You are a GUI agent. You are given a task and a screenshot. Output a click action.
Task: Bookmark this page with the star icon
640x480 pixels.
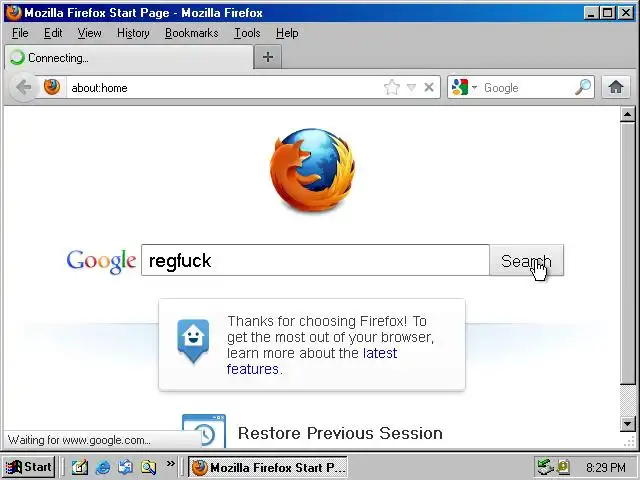(x=392, y=87)
